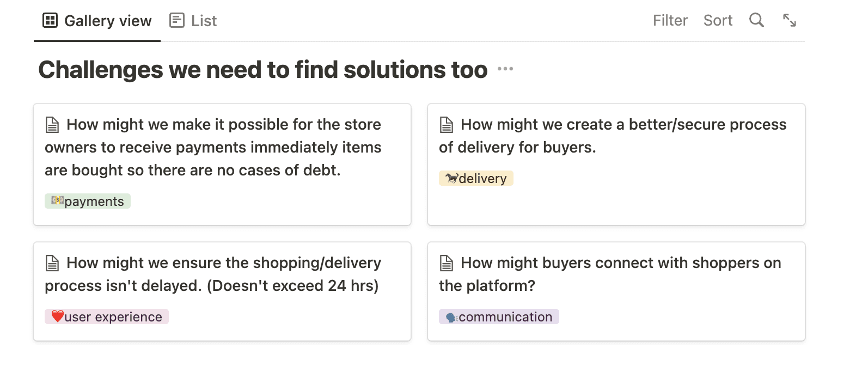Viewport: 868px width, 377px height.
Task: Click the pink user experience tag
Action: click(x=107, y=317)
